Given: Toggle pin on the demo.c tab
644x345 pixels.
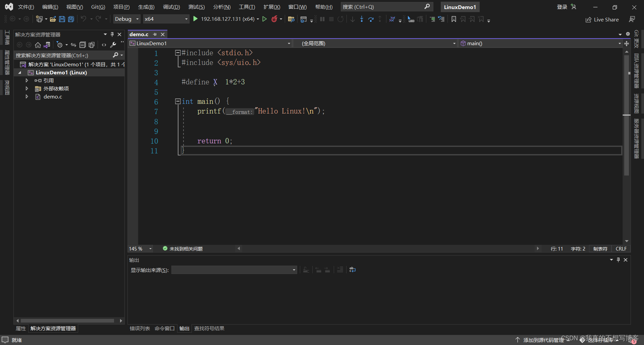Looking at the screenshot, I should [155, 34].
